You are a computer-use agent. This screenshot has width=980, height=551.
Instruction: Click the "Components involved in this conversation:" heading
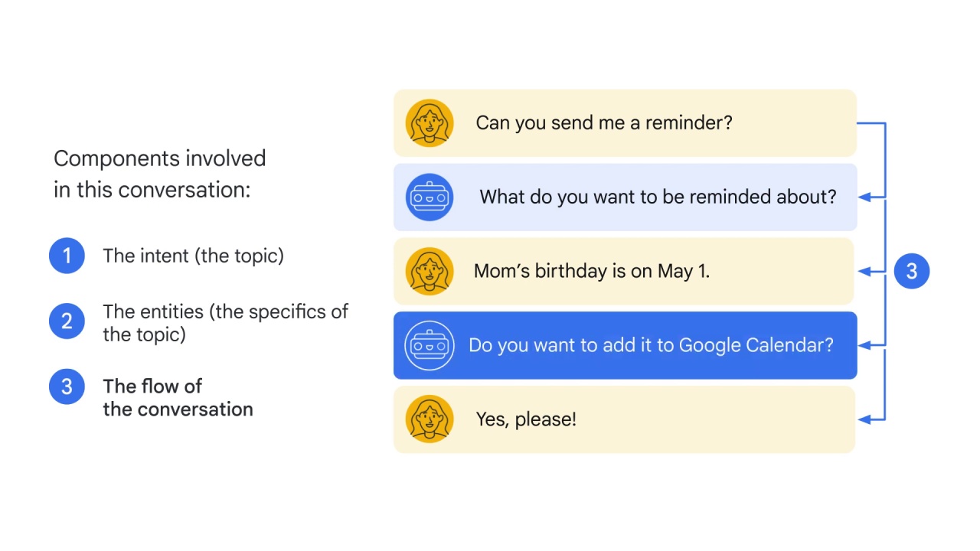pyautogui.click(x=160, y=174)
